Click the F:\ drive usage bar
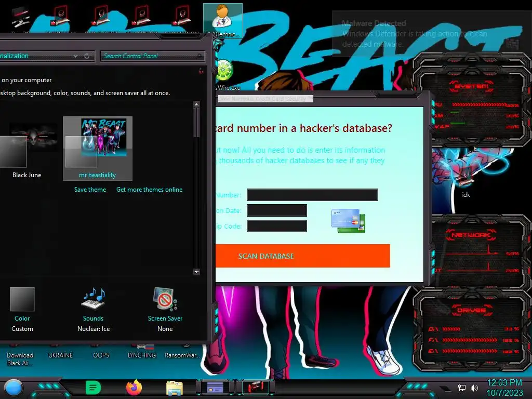This screenshot has width=532, height=399. coord(470,340)
